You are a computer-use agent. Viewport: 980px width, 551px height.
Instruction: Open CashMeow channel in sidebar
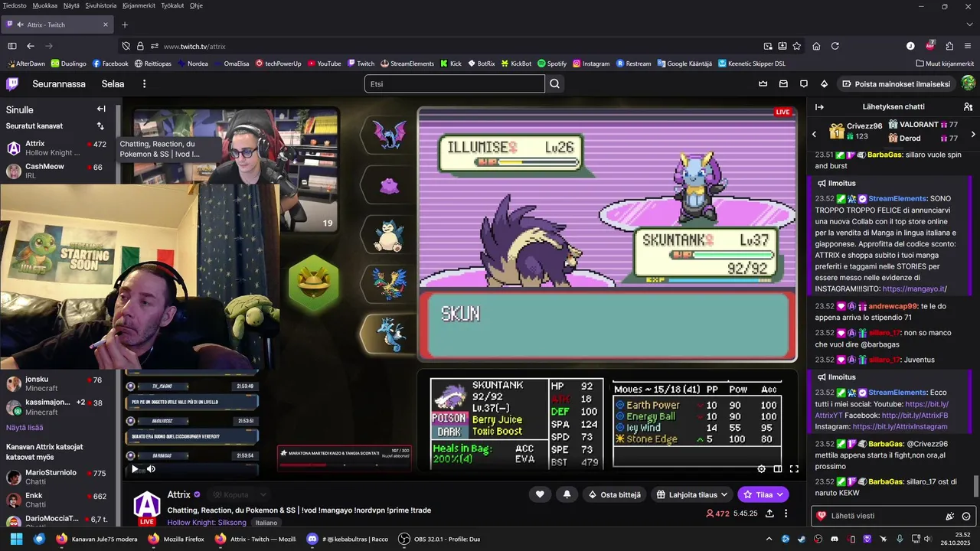(x=57, y=171)
